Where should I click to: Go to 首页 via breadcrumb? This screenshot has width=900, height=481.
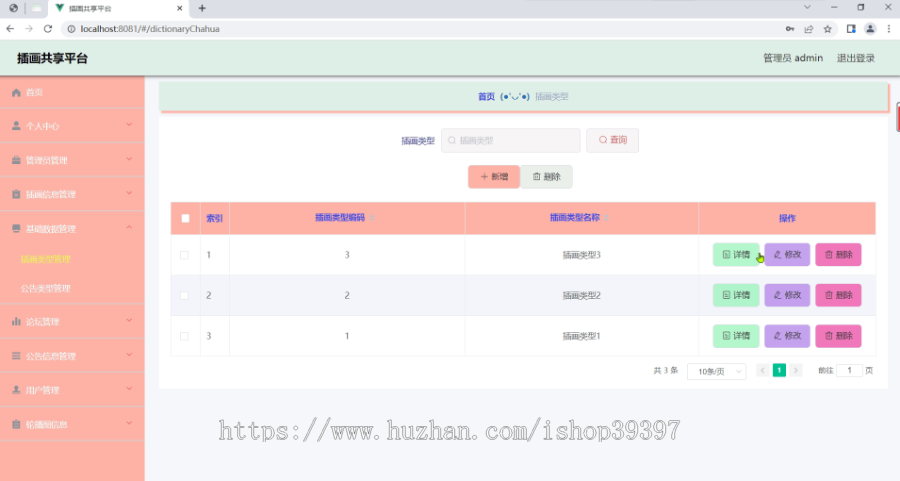pos(486,96)
